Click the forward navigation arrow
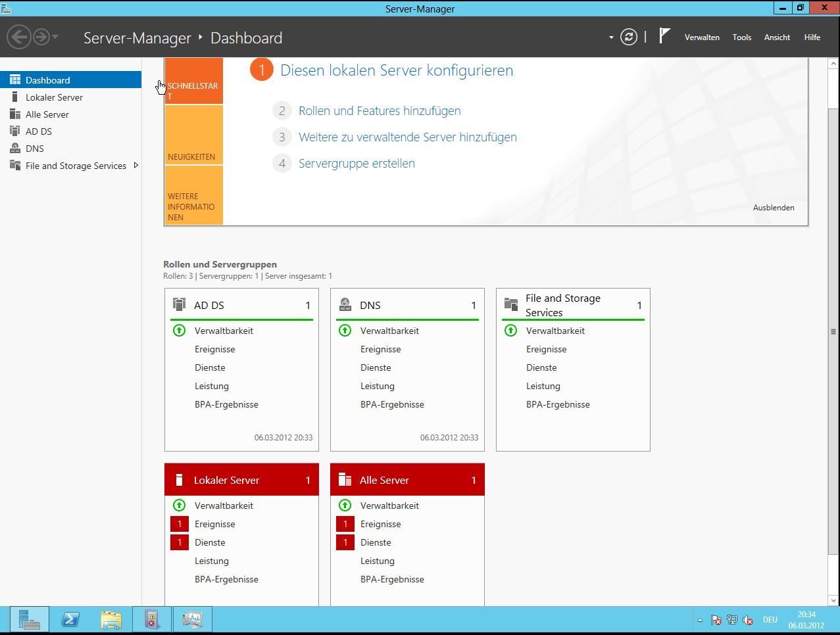The image size is (840, 635). coord(41,37)
